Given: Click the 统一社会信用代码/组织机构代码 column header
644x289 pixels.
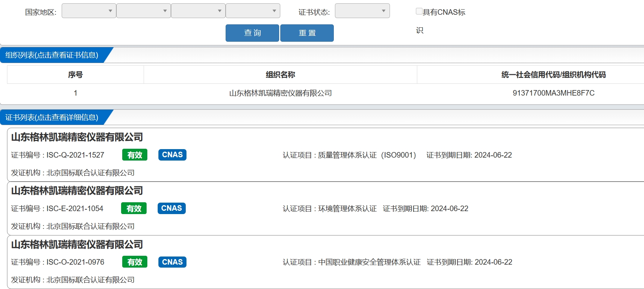Looking at the screenshot, I should tap(554, 75).
